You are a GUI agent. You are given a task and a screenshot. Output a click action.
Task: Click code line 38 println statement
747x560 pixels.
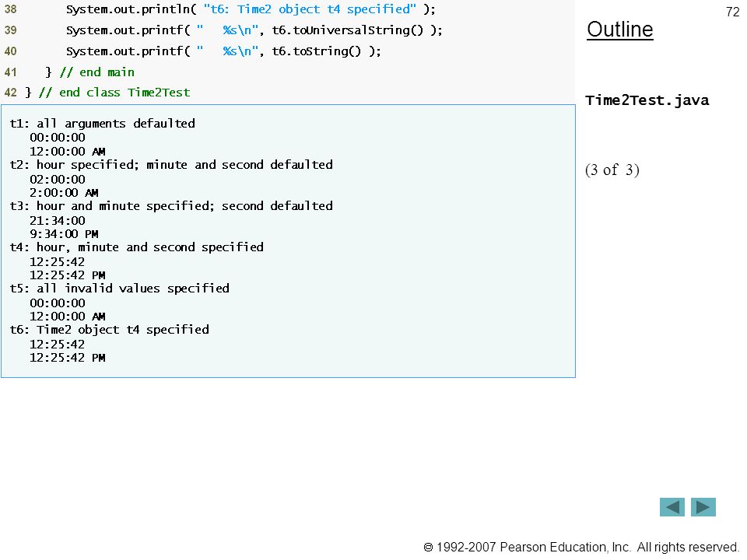coord(251,9)
